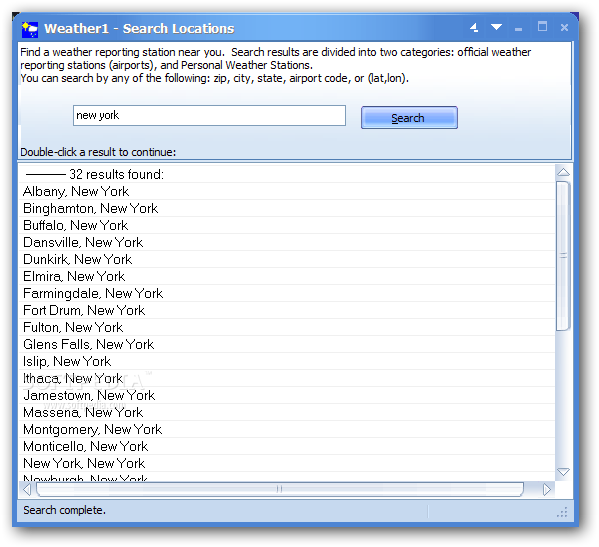The width and height of the screenshot is (599, 547).
Task: Select Binghamton, New York result
Action: tap(287, 208)
